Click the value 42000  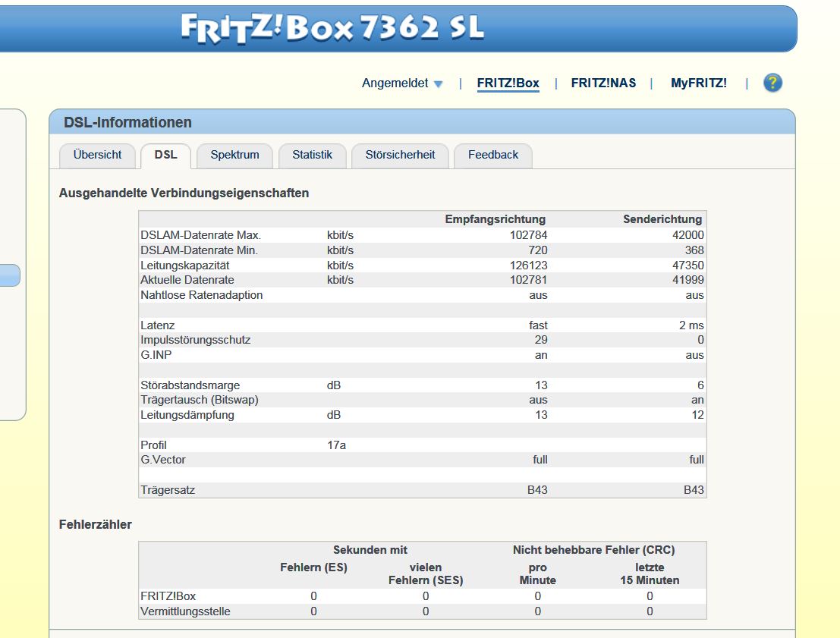click(687, 235)
